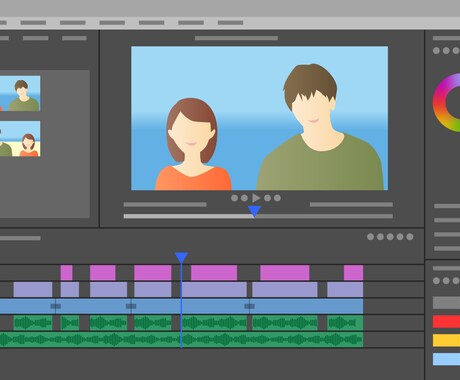Click the first dot above the gray swatch in the lower right panel
The height and width of the screenshot is (380, 460).
pyautogui.click(x=436, y=281)
